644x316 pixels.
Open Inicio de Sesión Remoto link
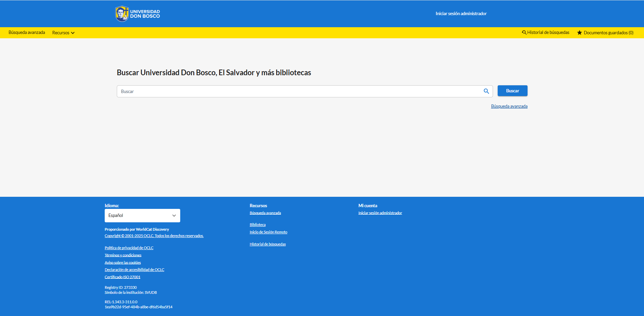pyautogui.click(x=268, y=232)
